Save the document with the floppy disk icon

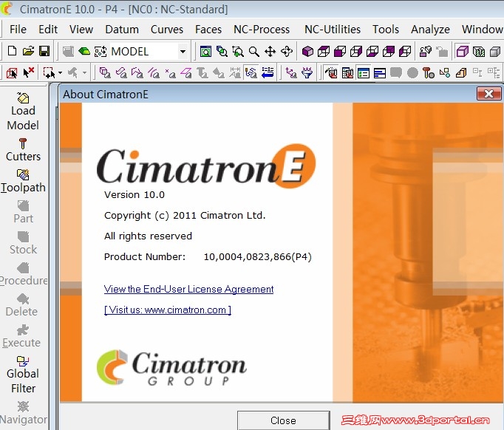click(x=44, y=51)
